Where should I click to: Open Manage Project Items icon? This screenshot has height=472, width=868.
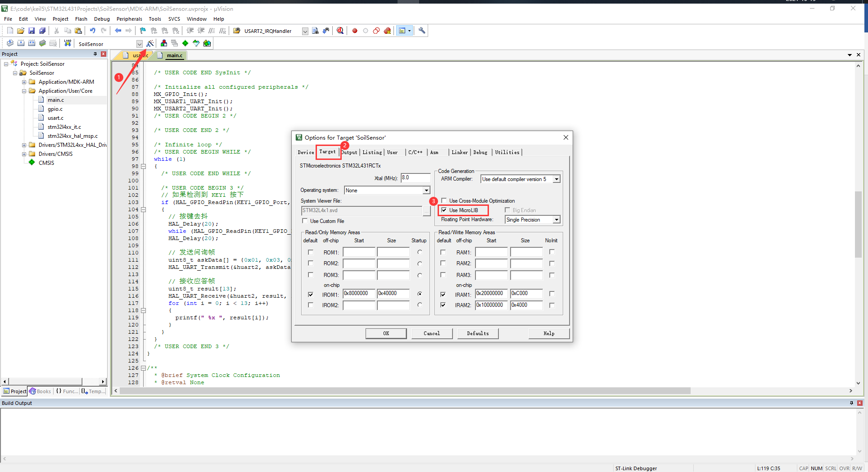(164, 43)
